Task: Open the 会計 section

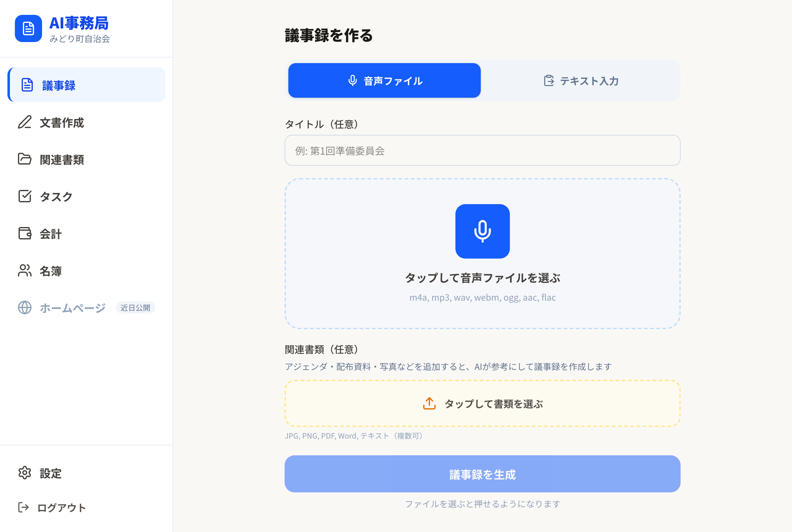Action: (86, 234)
